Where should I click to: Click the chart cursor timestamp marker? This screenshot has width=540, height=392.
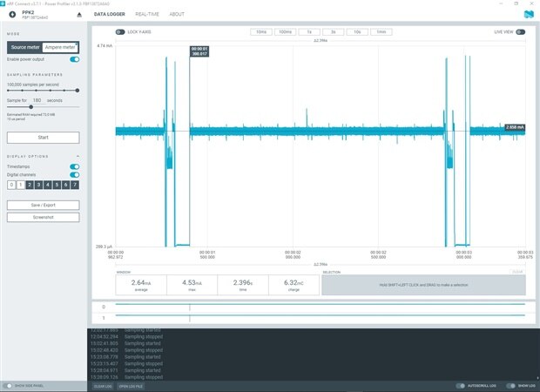tap(199, 51)
